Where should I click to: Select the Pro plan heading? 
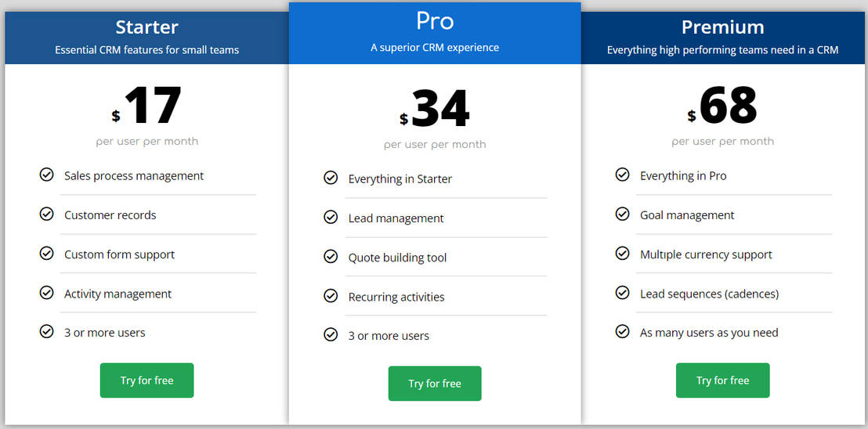coord(435,21)
